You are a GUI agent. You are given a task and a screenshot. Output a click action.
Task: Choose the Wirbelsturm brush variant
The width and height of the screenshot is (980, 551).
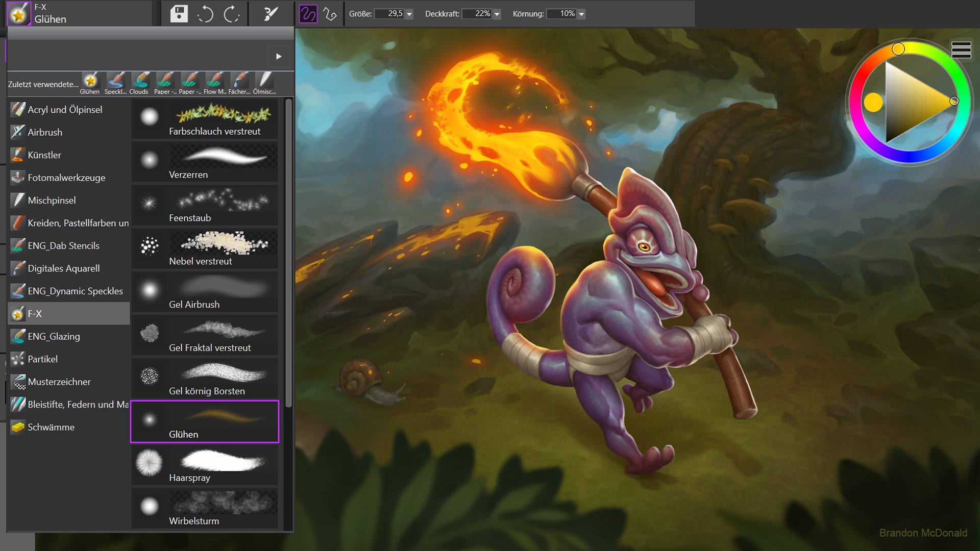204,508
